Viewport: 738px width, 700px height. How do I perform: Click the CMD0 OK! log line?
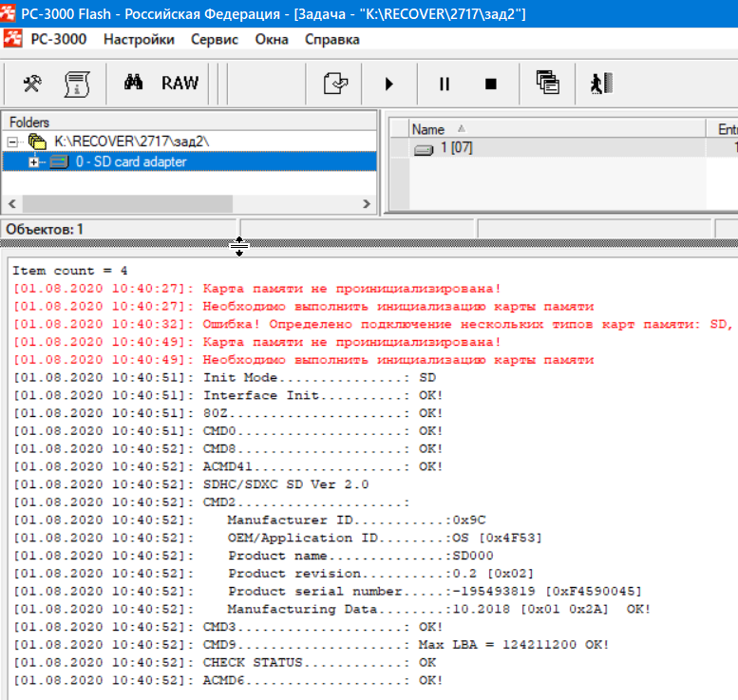click(228, 431)
